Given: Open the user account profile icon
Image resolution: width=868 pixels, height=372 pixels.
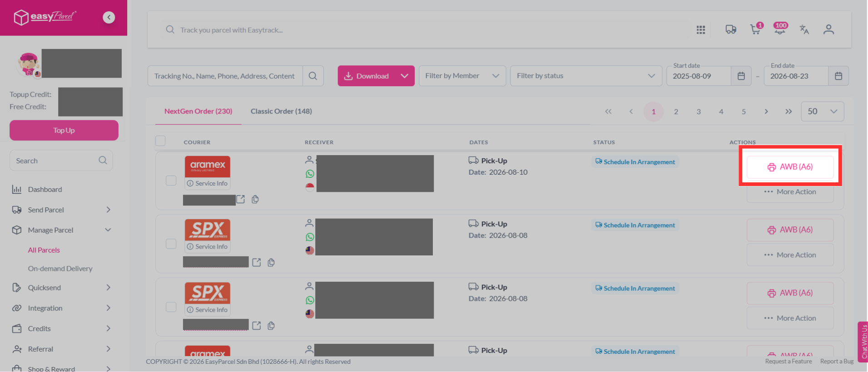Looking at the screenshot, I should pyautogui.click(x=828, y=29).
